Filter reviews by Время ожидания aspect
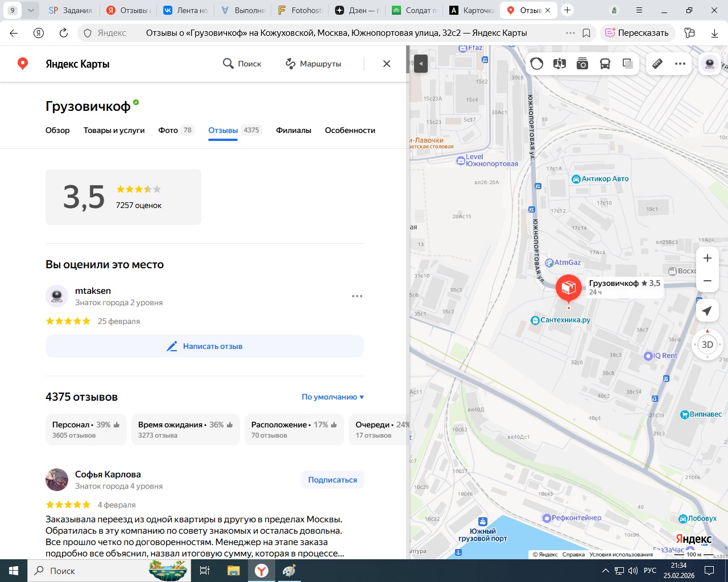 tap(185, 430)
